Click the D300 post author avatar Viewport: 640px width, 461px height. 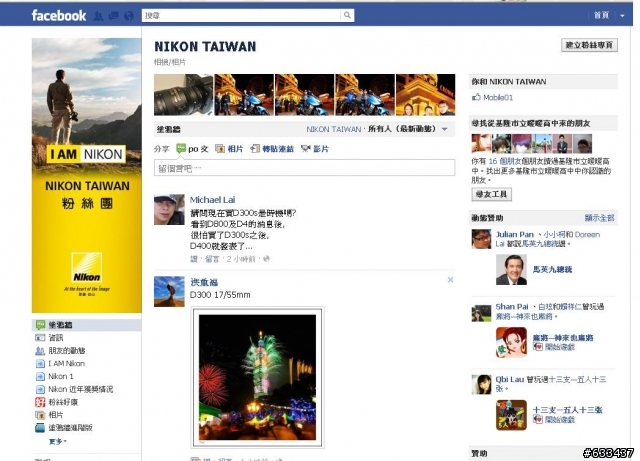point(169,292)
